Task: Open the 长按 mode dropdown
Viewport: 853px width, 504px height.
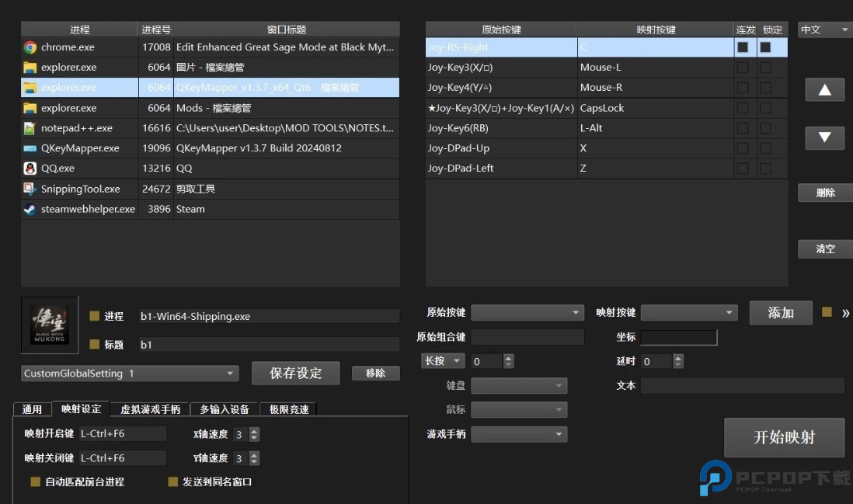Action: point(443,361)
